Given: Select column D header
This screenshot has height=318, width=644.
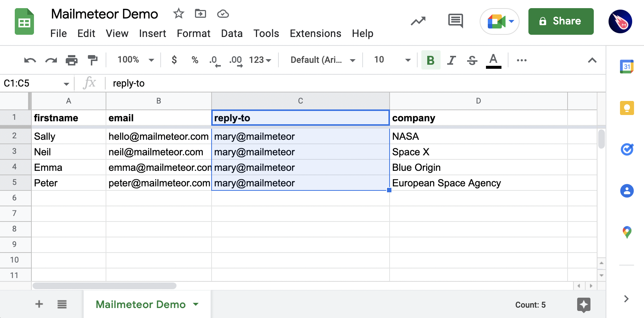Looking at the screenshot, I should click(x=479, y=101).
